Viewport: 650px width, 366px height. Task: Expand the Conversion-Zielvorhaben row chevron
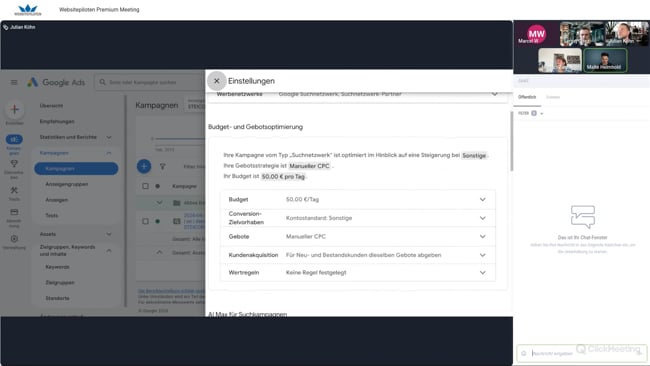tap(483, 218)
